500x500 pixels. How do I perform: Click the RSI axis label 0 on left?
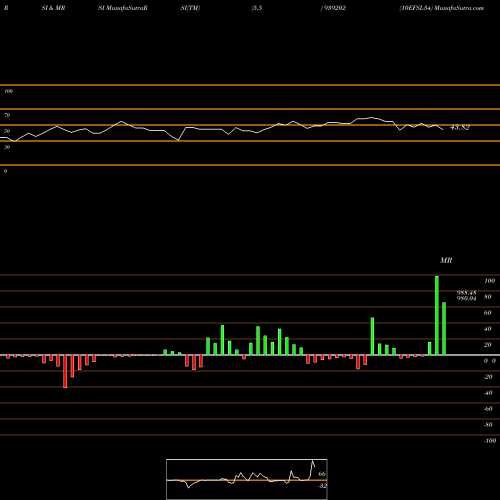click(5, 171)
